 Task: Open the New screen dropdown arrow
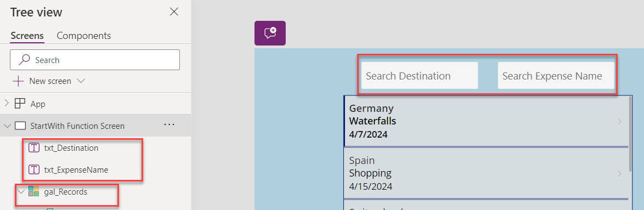[x=81, y=81]
